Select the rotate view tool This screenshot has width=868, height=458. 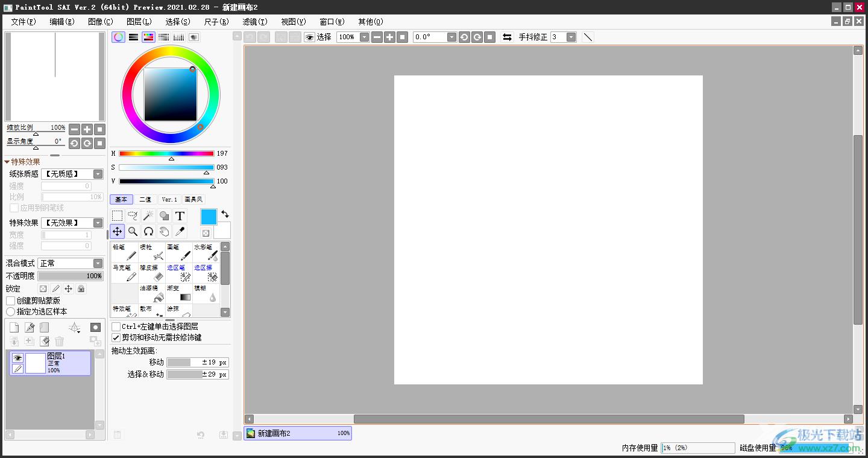[x=148, y=232]
